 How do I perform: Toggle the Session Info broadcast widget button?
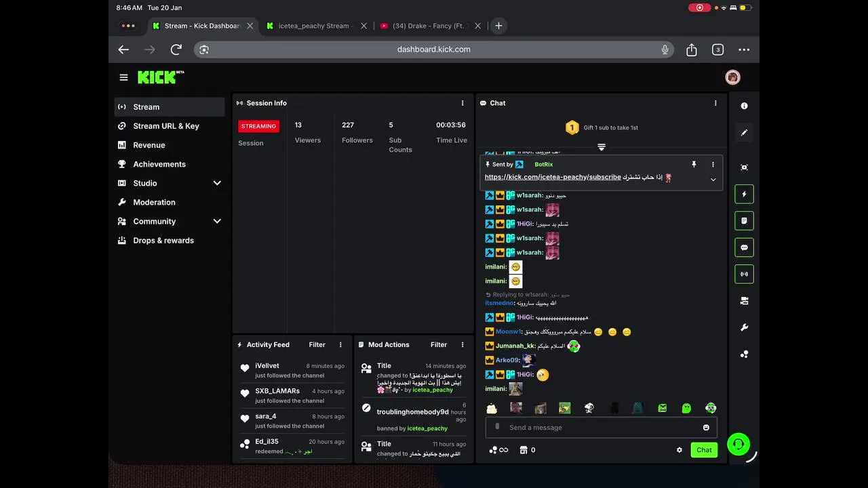point(744,274)
